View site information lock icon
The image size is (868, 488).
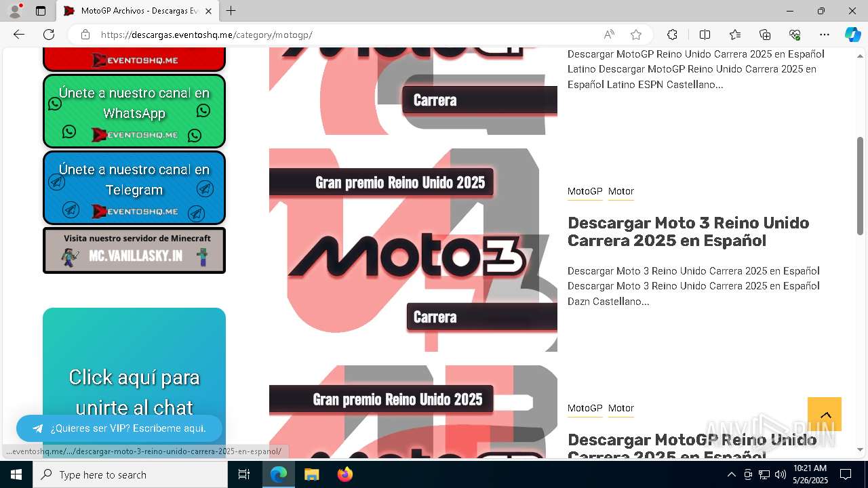click(x=85, y=35)
